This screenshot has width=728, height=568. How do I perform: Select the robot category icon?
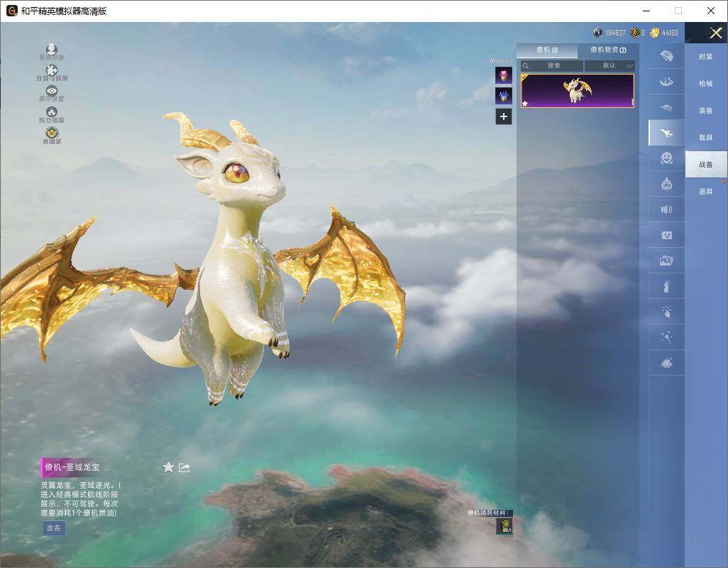tap(667, 185)
